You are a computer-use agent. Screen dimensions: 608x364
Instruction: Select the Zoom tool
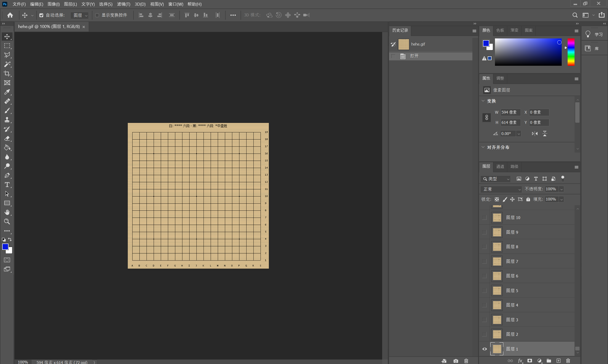pos(7,222)
